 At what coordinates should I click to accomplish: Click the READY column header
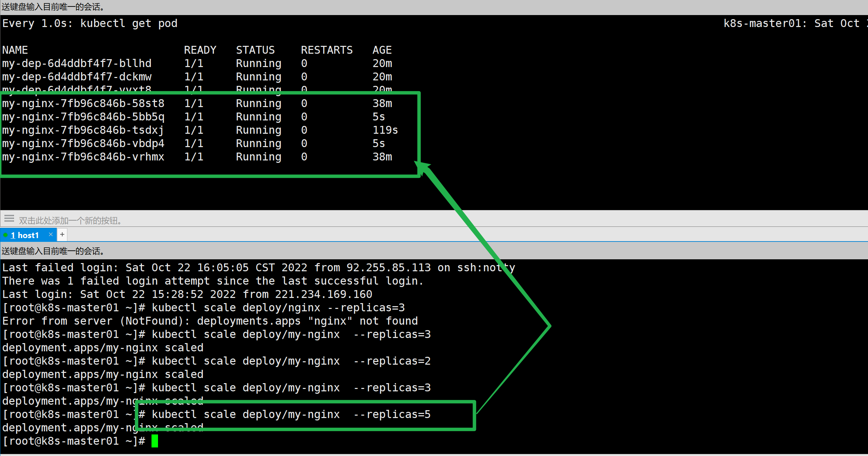point(200,50)
